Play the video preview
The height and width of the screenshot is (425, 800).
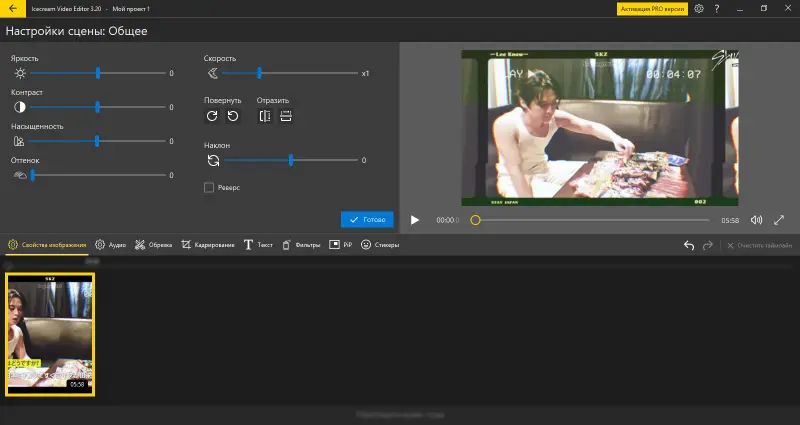tap(415, 220)
